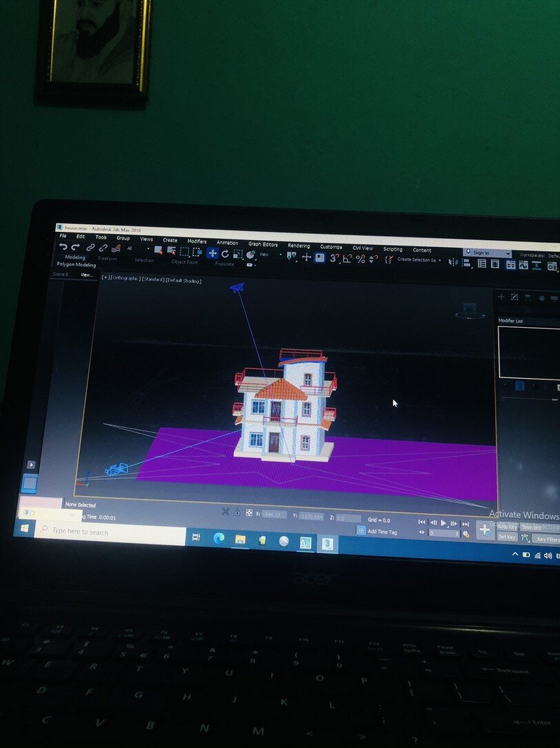This screenshot has width=560, height=748.
Task: Open the Rendering menu
Action: coord(299,246)
